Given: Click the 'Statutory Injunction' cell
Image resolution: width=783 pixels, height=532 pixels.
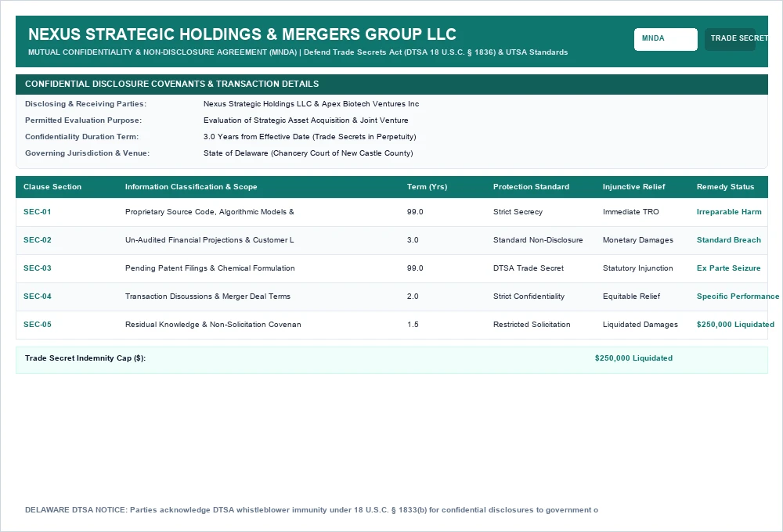Looking at the screenshot, I should tap(637, 268).
